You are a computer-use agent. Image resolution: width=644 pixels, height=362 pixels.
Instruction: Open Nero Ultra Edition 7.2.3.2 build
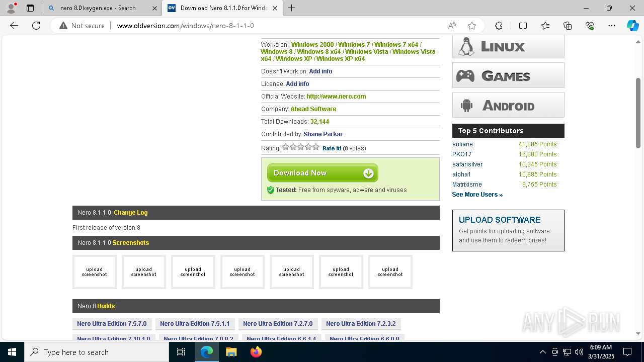pyautogui.click(x=361, y=324)
